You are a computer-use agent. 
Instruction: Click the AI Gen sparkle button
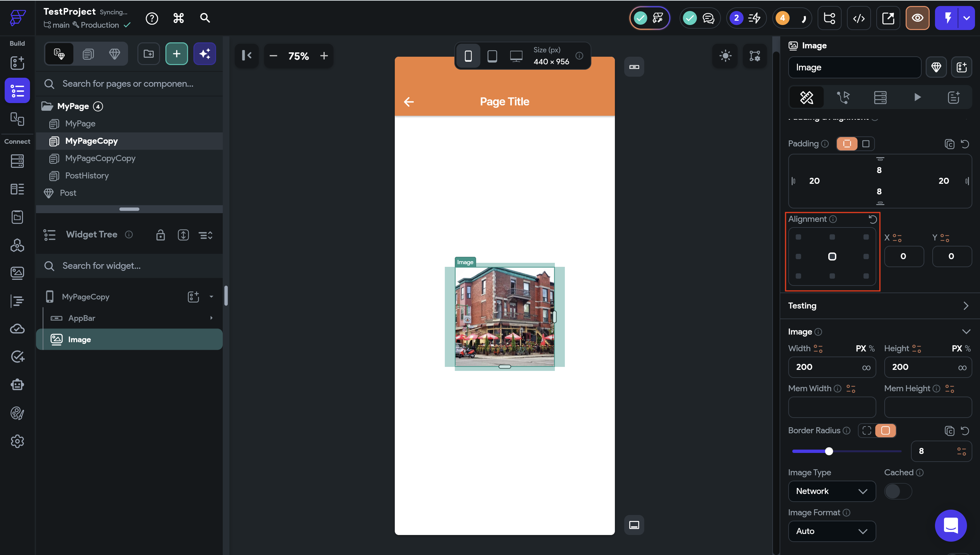pos(205,54)
